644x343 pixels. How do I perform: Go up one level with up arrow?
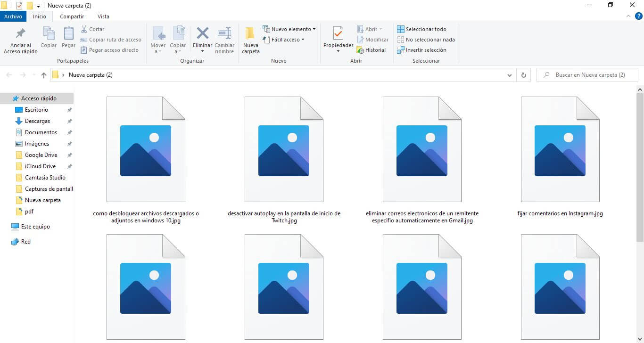click(44, 75)
